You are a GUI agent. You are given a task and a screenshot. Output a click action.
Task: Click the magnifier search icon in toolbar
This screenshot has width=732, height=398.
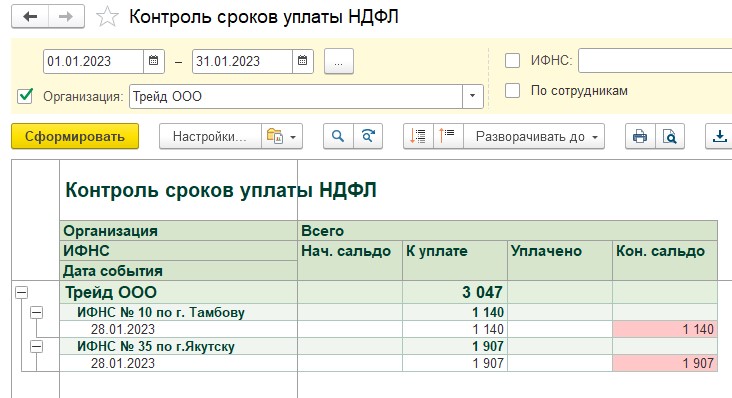[x=338, y=136]
